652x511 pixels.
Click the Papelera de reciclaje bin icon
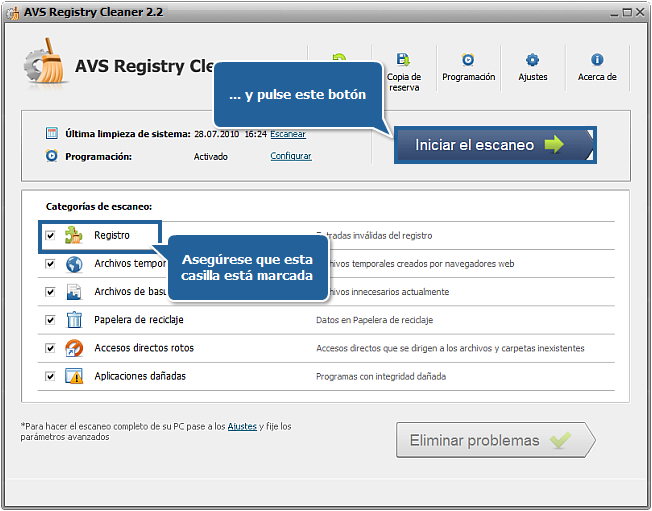coord(74,320)
